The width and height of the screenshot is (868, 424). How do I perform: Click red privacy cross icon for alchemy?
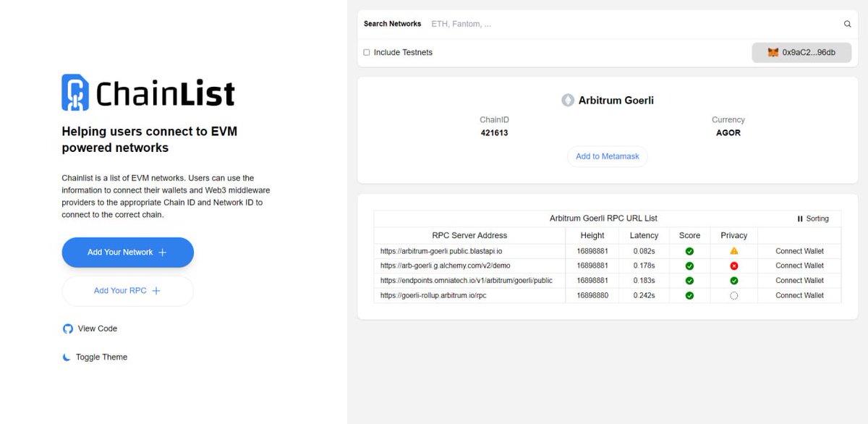coord(734,266)
